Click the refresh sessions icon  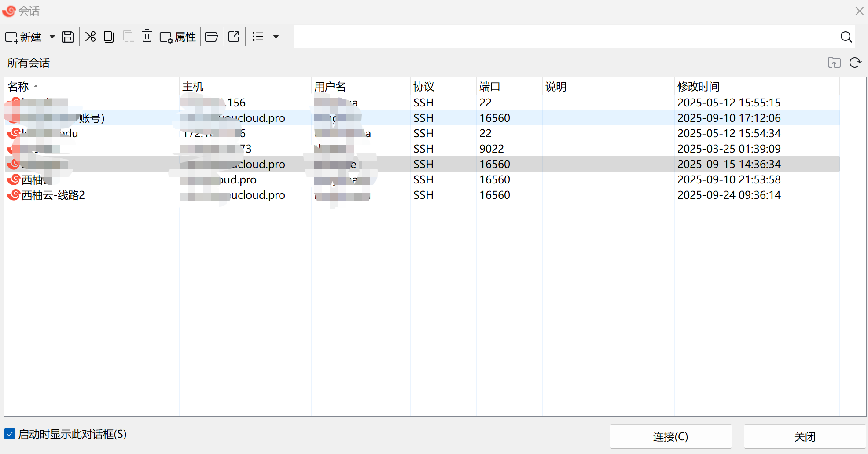pos(855,62)
